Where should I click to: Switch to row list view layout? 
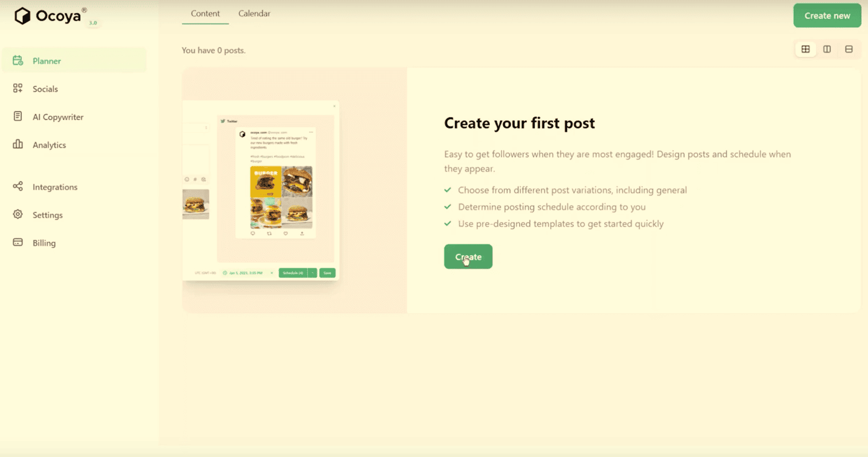[849, 49]
